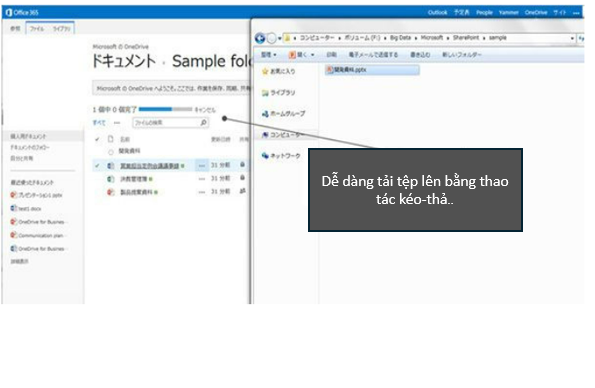Viewport: 595px width, 388px height.
Task: Click Explorer's back navigation button
Action: [260, 38]
